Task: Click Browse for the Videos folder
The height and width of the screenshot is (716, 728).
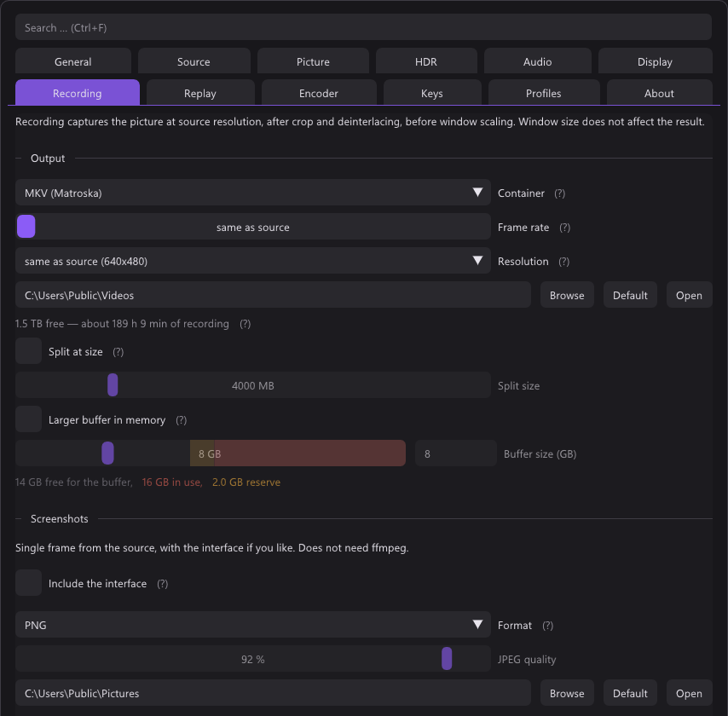Action: [x=567, y=294]
